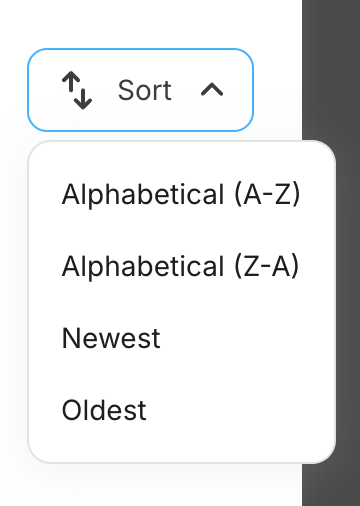
Task: Collapse the Sort menu using the chevron
Action: 212,90
